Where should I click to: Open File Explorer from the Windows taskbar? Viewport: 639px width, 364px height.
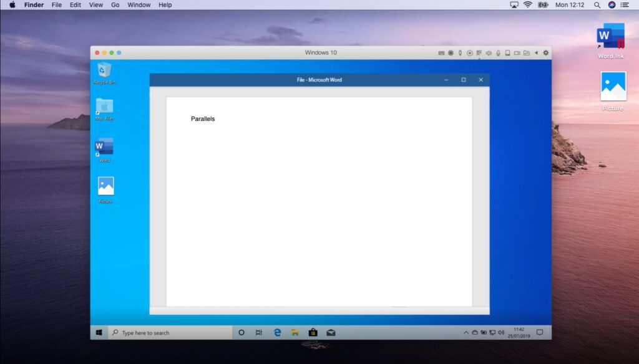[295, 332]
